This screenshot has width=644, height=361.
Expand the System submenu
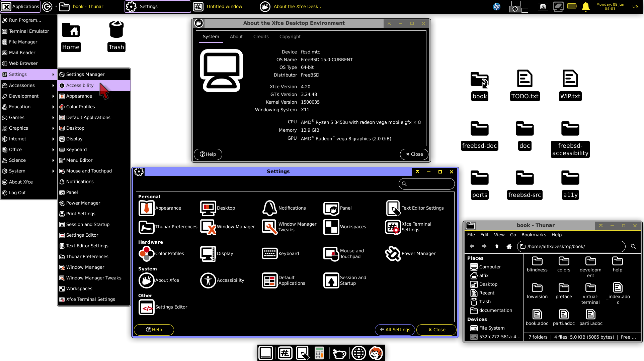(x=29, y=171)
